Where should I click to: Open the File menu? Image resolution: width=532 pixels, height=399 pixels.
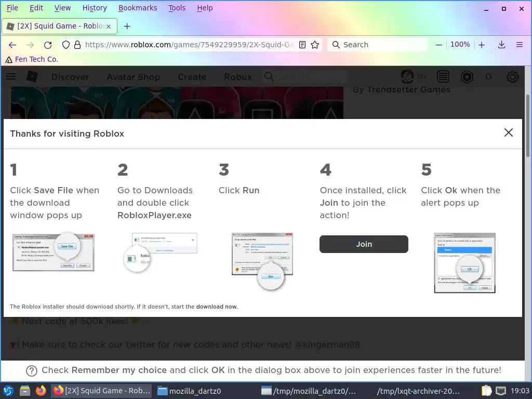(x=12, y=8)
